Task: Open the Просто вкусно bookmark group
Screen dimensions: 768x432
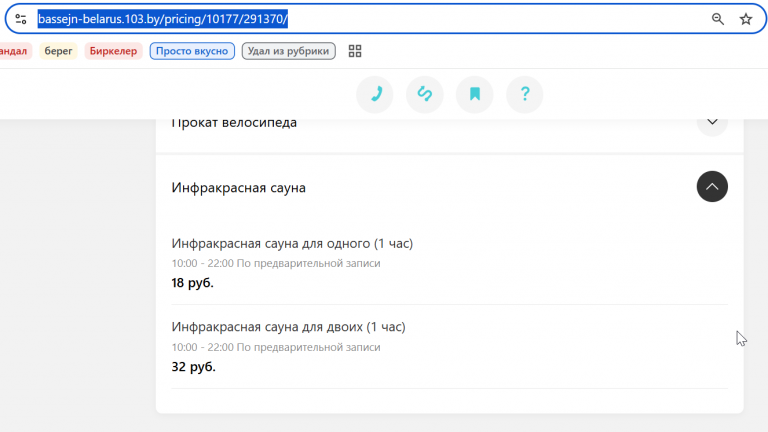Action: click(x=192, y=51)
